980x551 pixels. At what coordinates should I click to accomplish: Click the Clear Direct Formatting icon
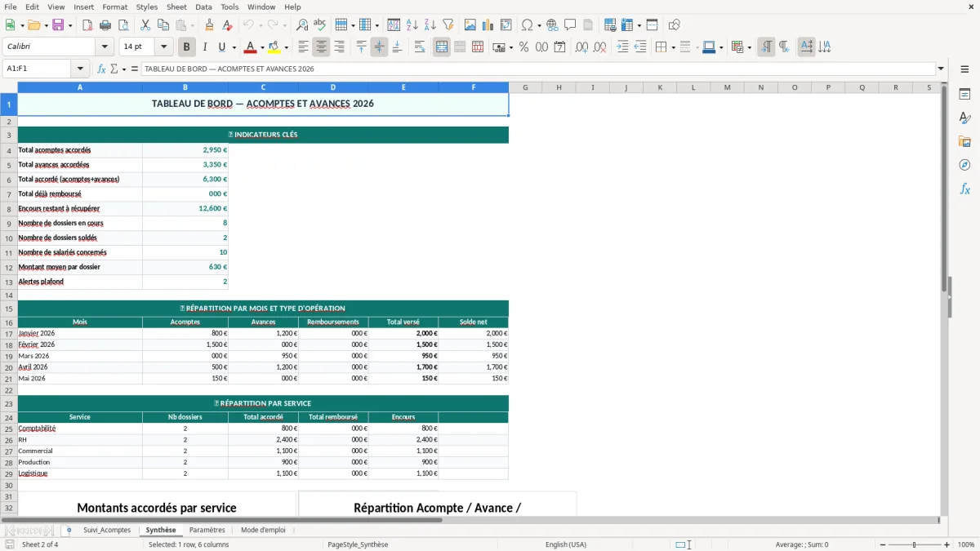[x=227, y=25]
